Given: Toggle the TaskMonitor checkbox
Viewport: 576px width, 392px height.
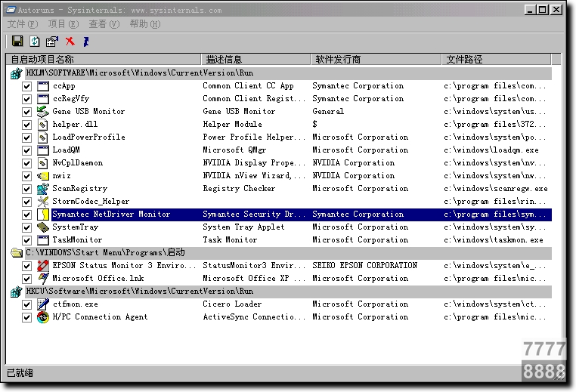Looking at the screenshot, I should click(x=26, y=240).
